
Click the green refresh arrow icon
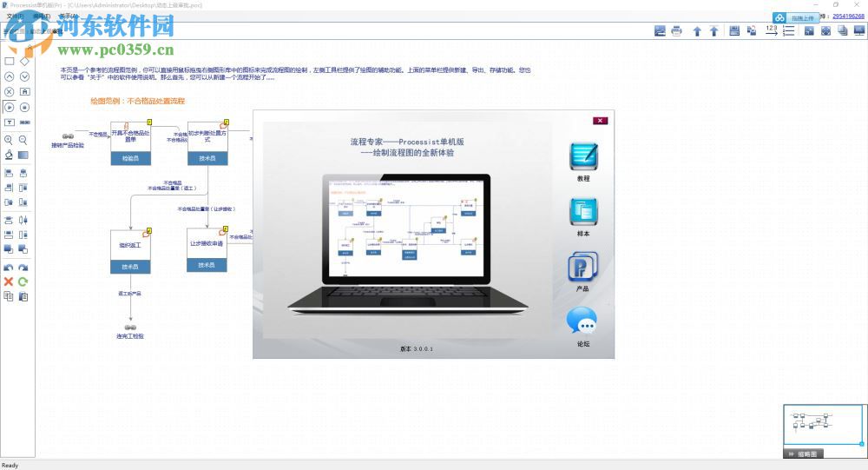[23, 281]
